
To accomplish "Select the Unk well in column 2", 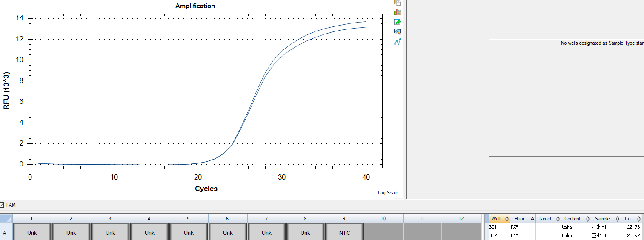I will [71, 232].
